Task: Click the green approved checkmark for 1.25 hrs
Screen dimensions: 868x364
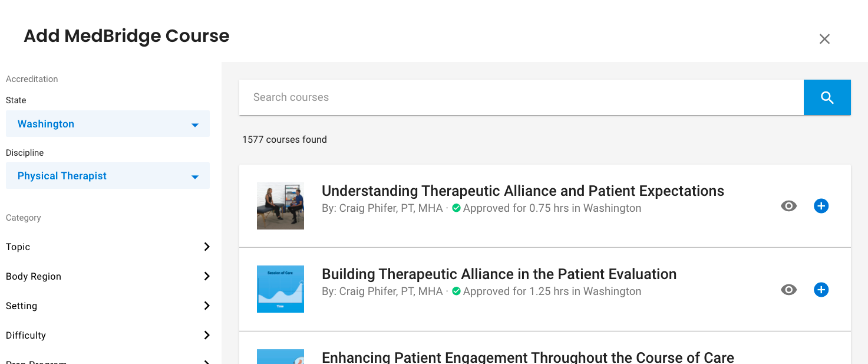Action: 456,291
